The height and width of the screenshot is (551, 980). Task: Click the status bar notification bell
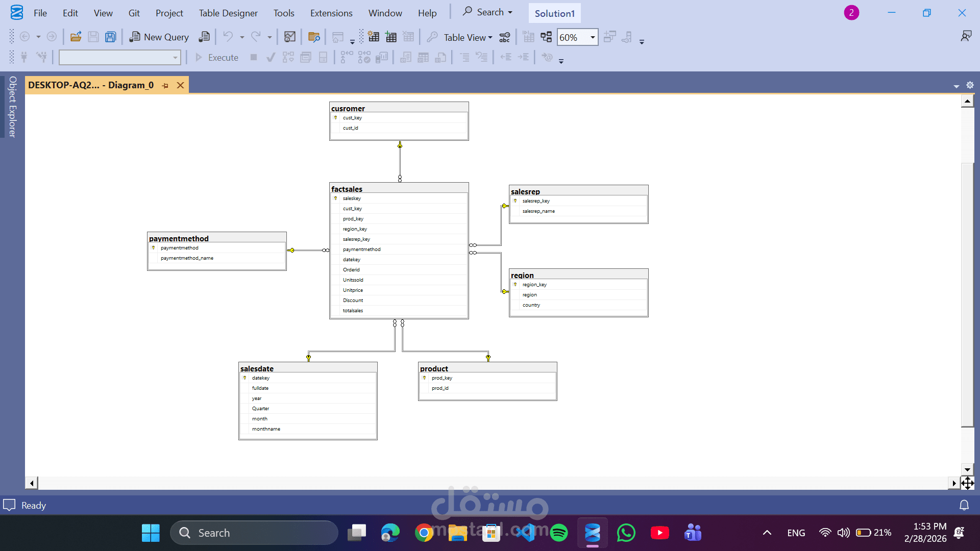click(x=964, y=505)
